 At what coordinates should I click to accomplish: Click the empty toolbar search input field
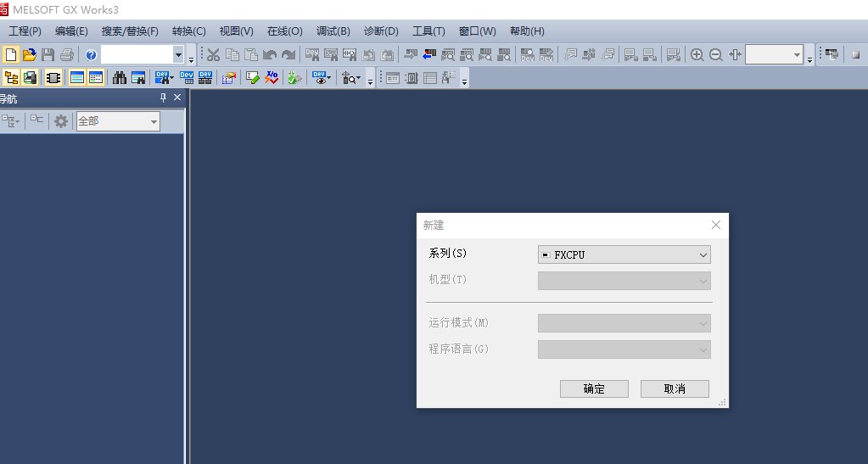137,54
